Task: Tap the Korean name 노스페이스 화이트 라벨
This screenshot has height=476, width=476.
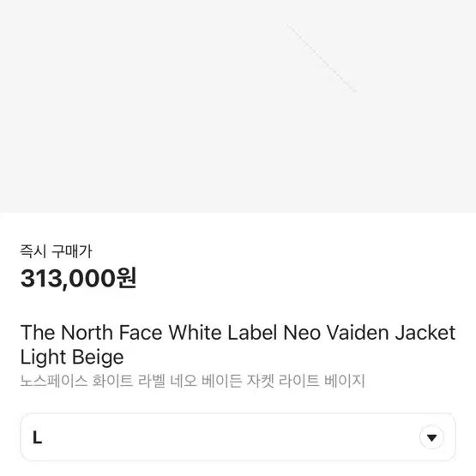Action: [x=93, y=381]
